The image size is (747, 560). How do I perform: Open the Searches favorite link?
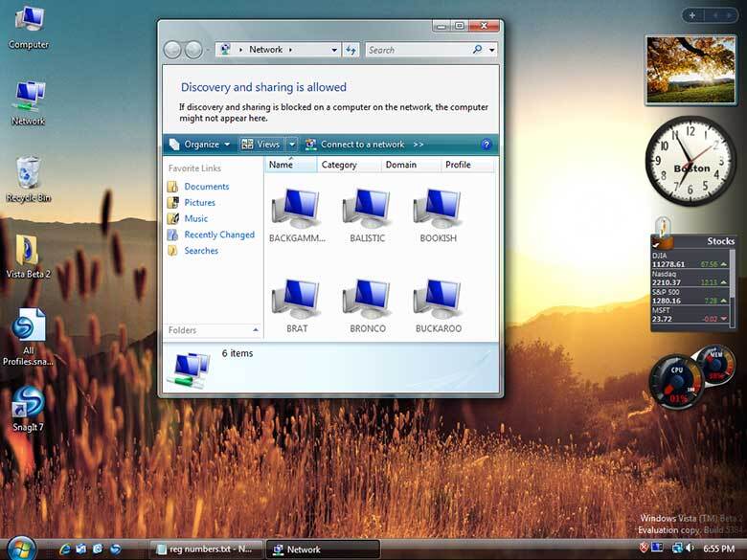click(x=192, y=251)
